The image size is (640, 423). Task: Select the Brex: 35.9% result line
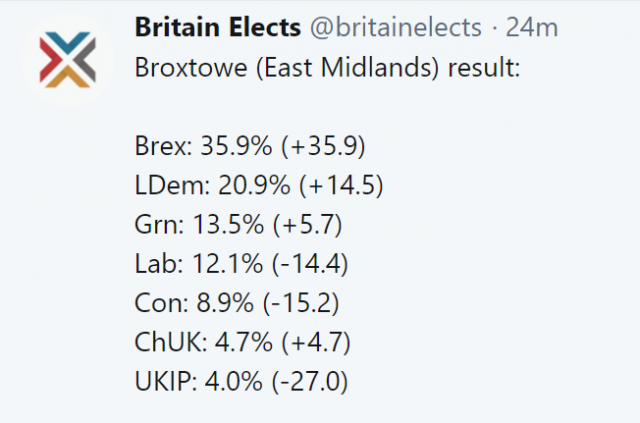(250, 146)
